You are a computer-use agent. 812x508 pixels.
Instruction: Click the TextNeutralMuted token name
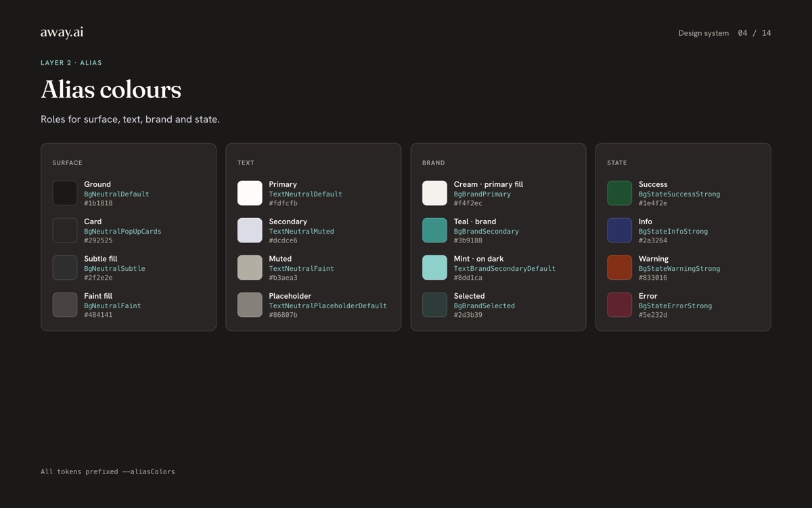coord(301,232)
